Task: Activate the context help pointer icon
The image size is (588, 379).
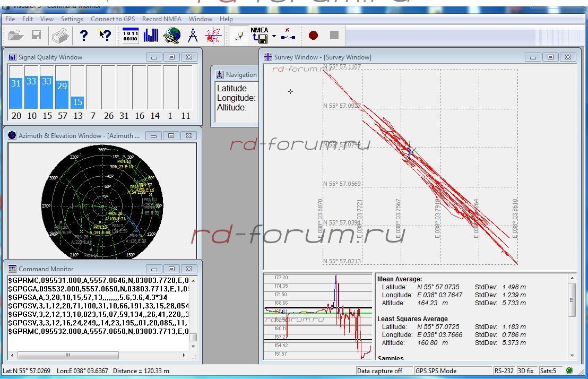Action: (x=105, y=36)
